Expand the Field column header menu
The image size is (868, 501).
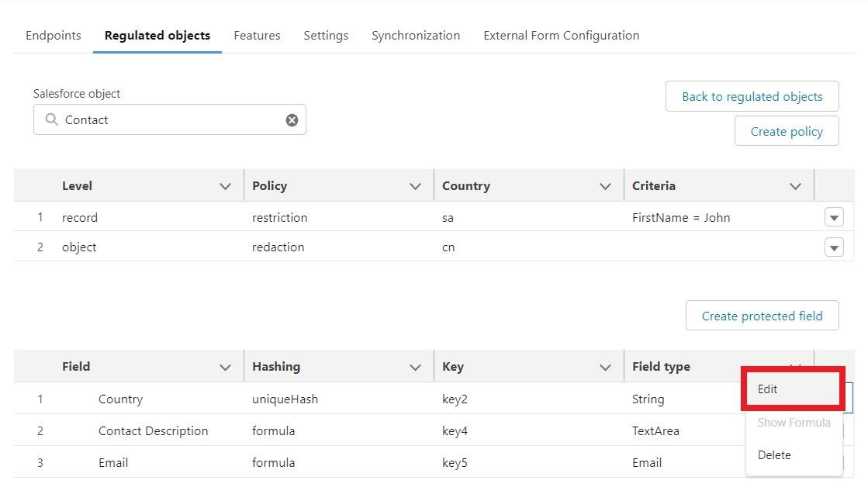click(225, 367)
